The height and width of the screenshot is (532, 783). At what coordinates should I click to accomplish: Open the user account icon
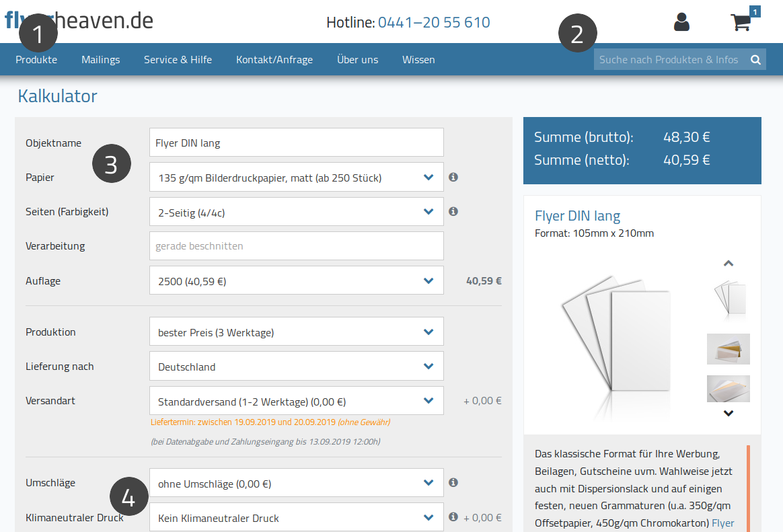681,22
